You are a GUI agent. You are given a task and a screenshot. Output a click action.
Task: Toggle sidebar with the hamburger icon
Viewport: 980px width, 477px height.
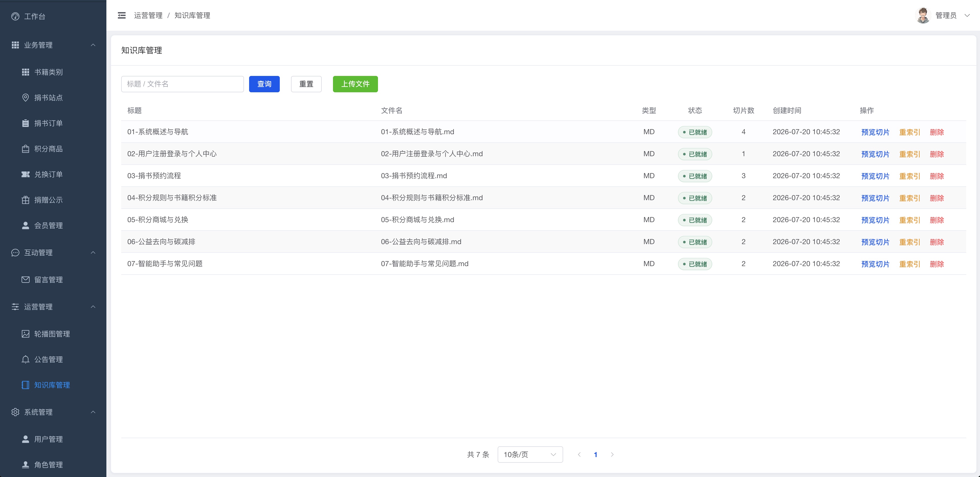pyautogui.click(x=122, y=15)
